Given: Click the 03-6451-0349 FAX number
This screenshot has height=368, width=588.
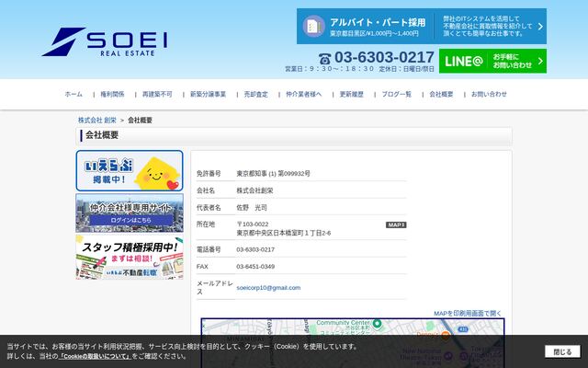Looking at the screenshot, I should [x=255, y=267].
